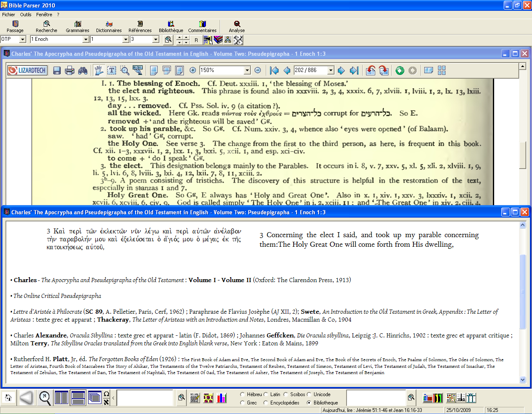Open the Fichier menu
The height and width of the screenshot is (414, 532).
point(9,15)
